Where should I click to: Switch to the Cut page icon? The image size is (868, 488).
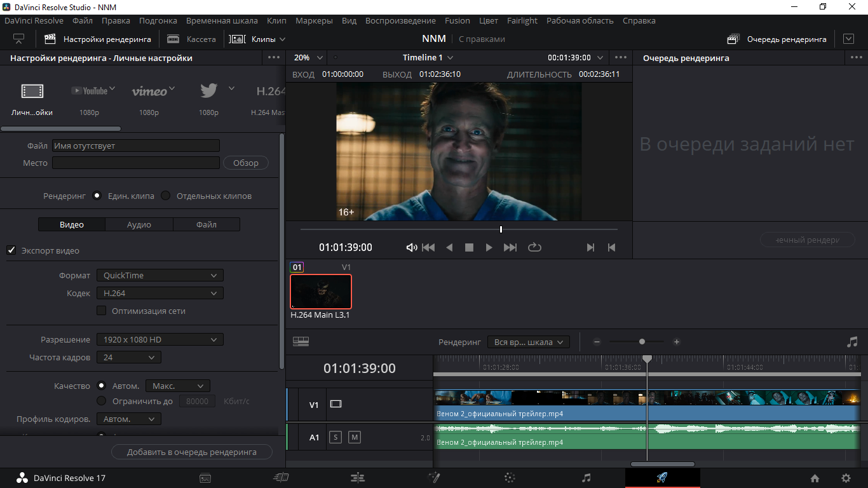281,478
